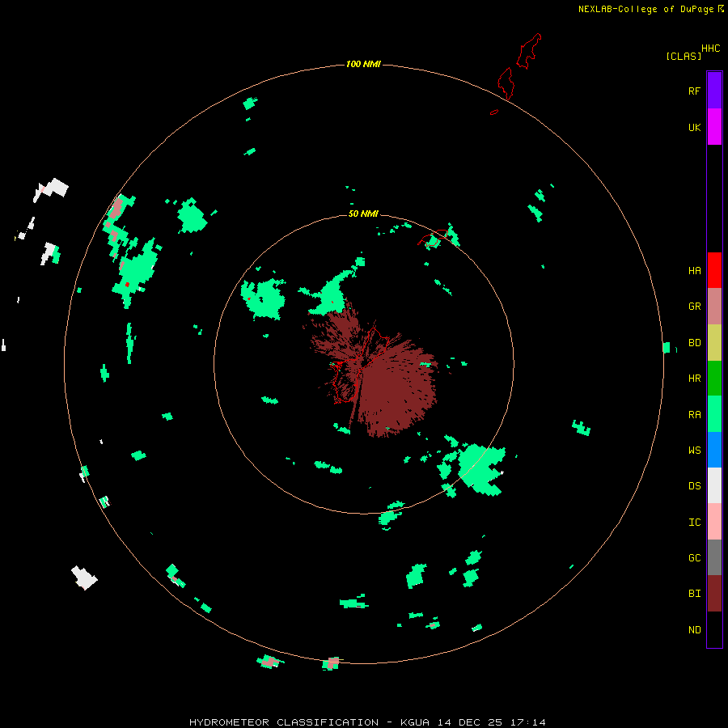Click the 'BI' legend label

click(694, 594)
